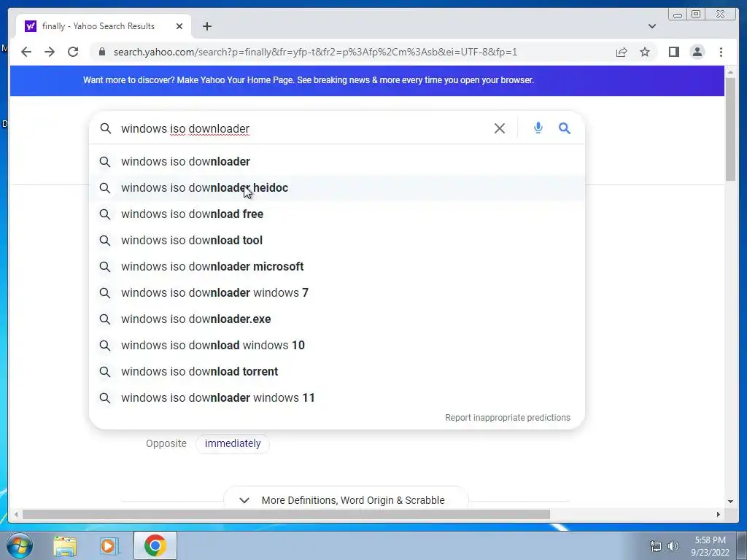Click the vertical scrollbar down arrow
Image resolution: width=747 pixels, height=560 pixels.
731,501
